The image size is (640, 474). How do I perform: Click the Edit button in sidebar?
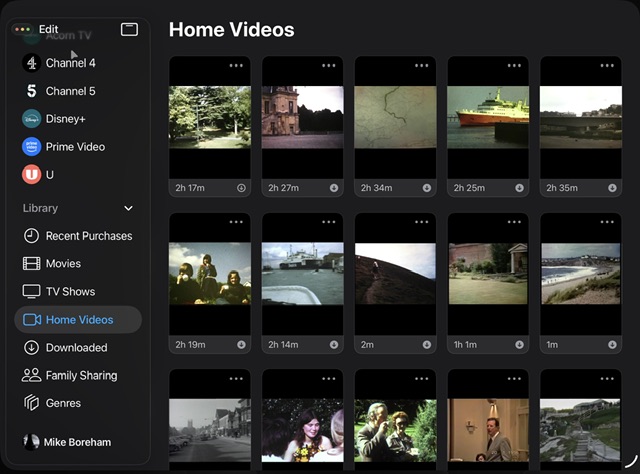pyautogui.click(x=48, y=29)
